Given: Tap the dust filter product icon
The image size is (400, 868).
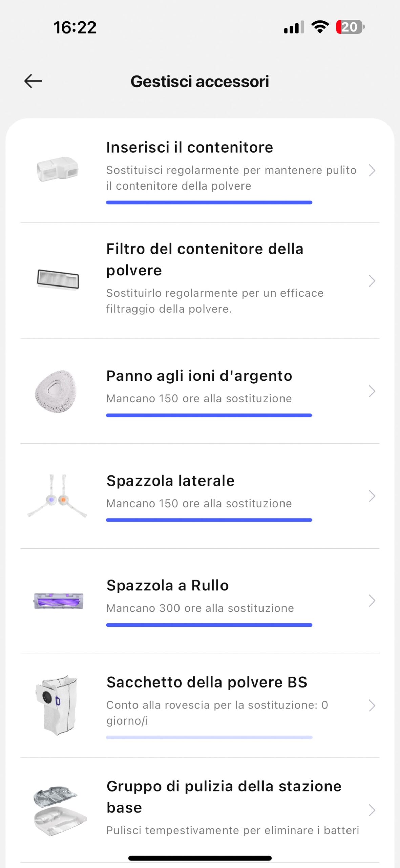Looking at the screenshot, I should (58, 279).
